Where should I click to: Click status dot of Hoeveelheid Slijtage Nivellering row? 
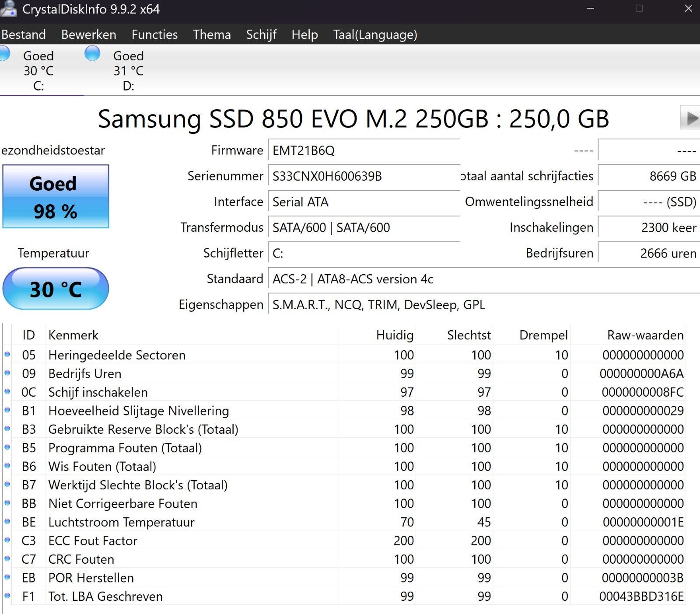[7, 410]
